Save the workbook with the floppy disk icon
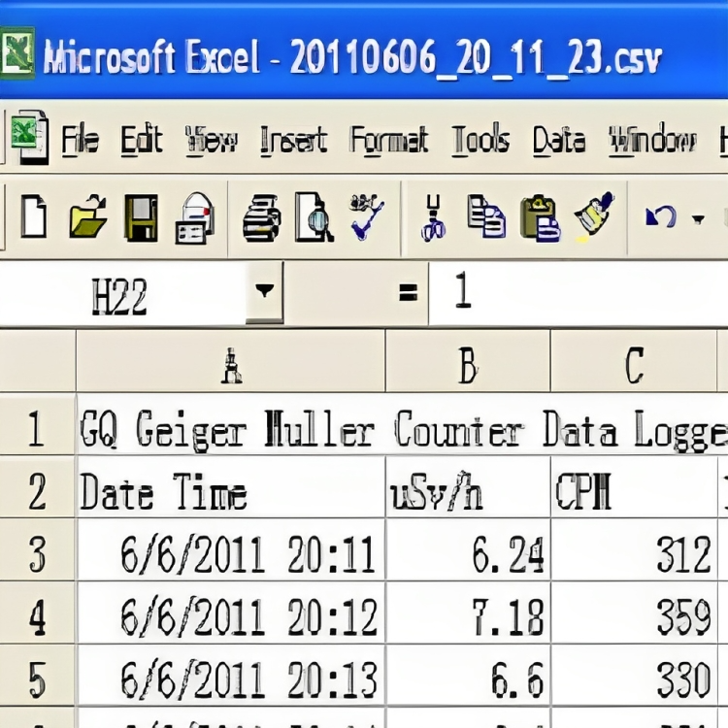 tap(141, 217)
